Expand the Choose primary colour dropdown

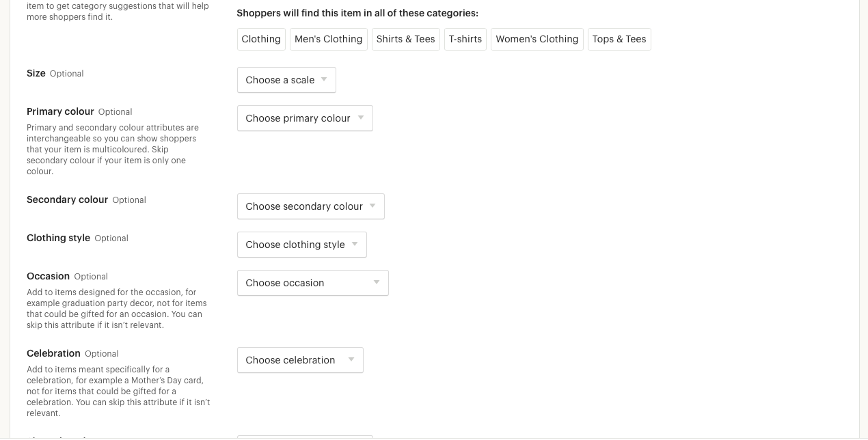click(x=305, y=118)
